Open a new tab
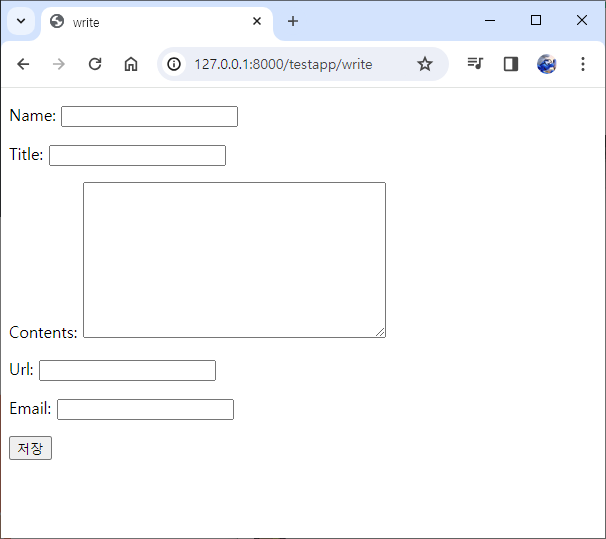Image resolution: width=606 pixels, height=539 pixels. [293, 21]
